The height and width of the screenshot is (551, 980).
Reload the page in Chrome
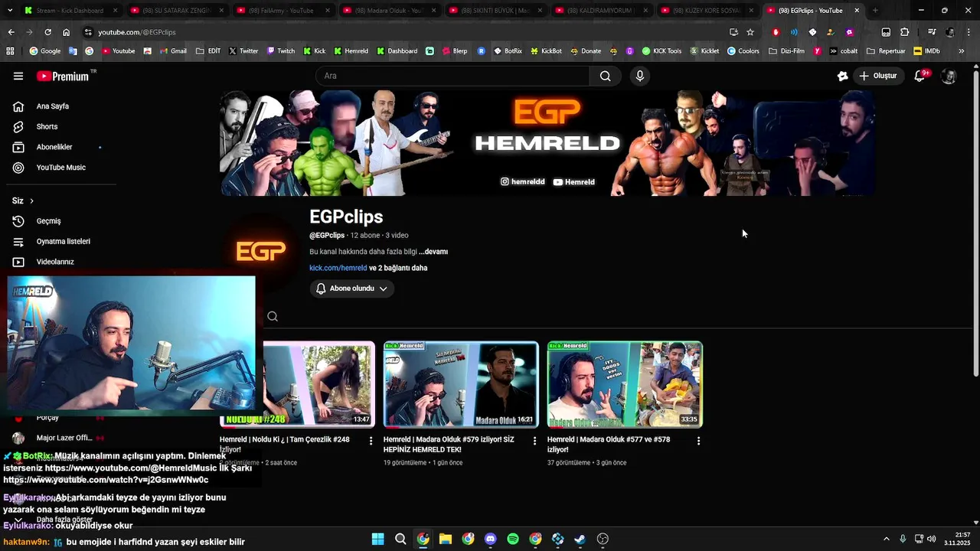47,32
